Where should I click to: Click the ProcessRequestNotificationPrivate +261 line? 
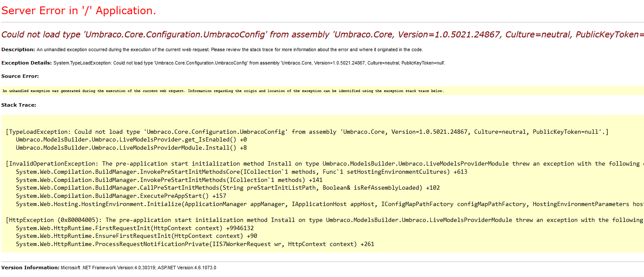[x=195, y=244]
